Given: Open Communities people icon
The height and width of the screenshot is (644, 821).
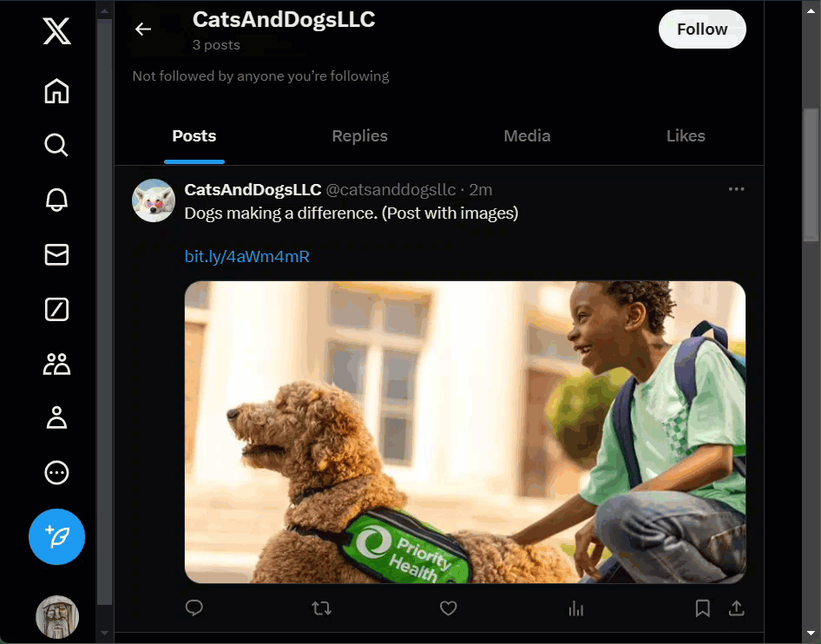Looking at the screenshot, I should pos(56,364).
